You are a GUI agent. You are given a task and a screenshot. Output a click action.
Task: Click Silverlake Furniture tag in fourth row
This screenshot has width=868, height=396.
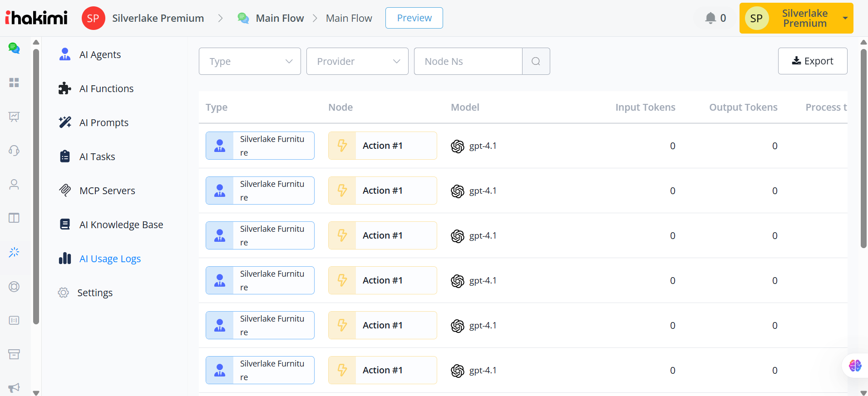(260, 280)
